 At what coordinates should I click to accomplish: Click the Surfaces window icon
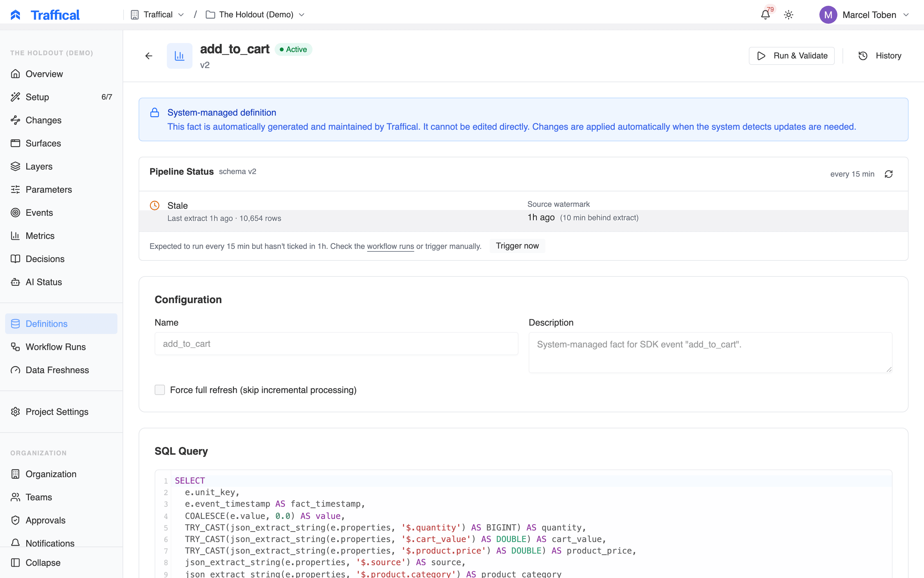pyautogui.click(x=15, y=143)
